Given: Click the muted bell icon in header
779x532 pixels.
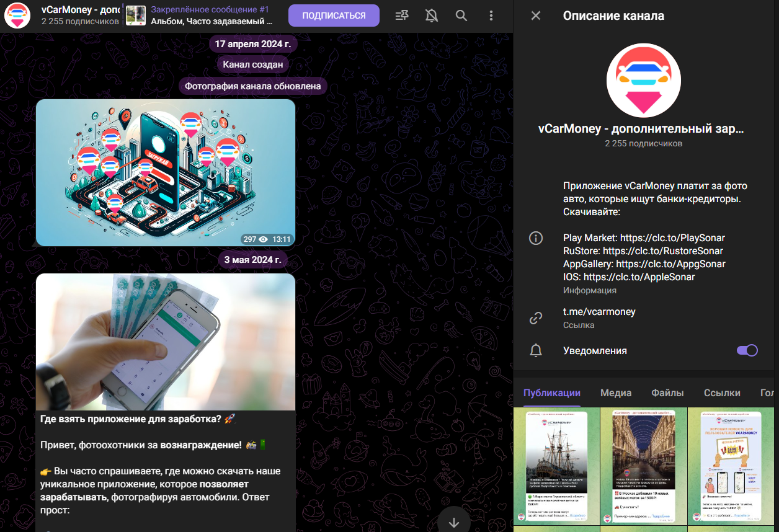Looking at the screenshot, I should [x=432, y=16].
